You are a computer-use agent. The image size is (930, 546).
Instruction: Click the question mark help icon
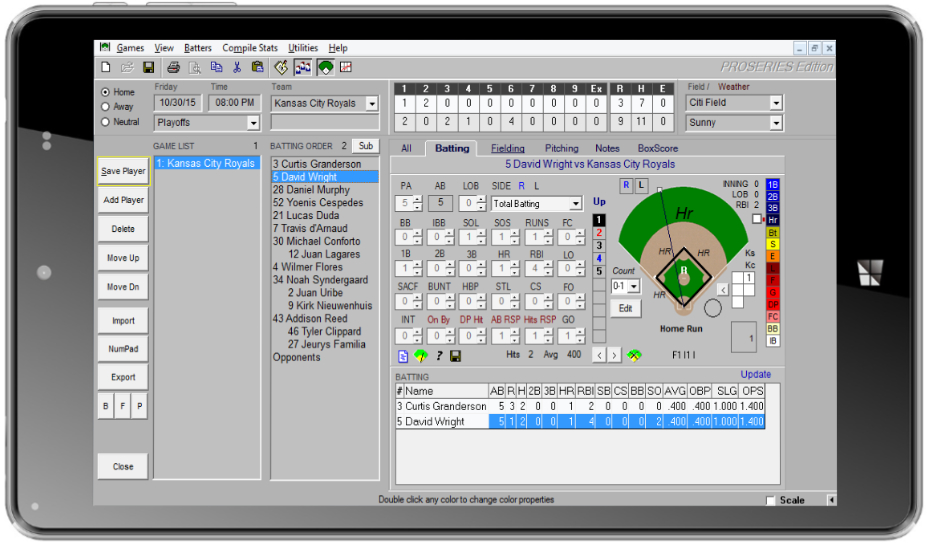click(439, 356)
